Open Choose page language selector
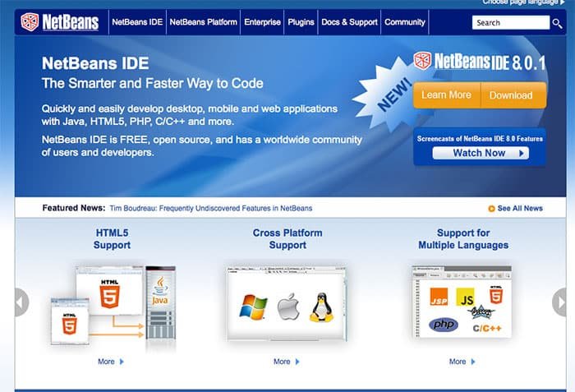575x392 pixels. coord(524,2)
